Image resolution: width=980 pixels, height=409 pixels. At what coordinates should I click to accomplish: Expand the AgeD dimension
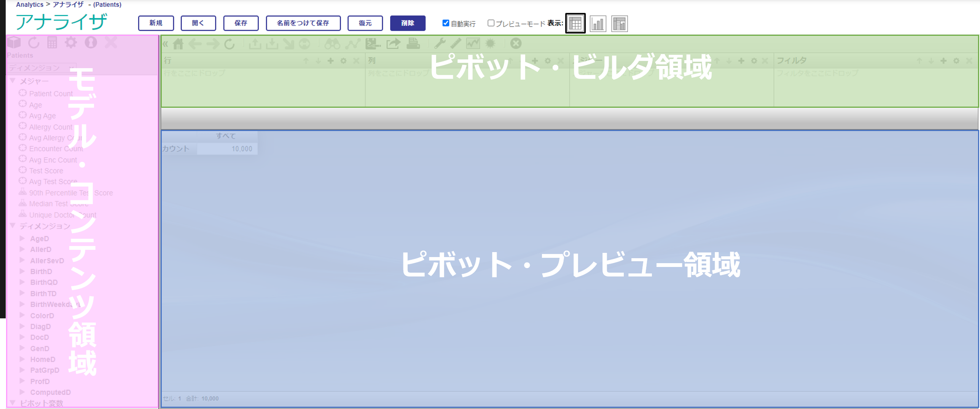(x=22, y=238)
